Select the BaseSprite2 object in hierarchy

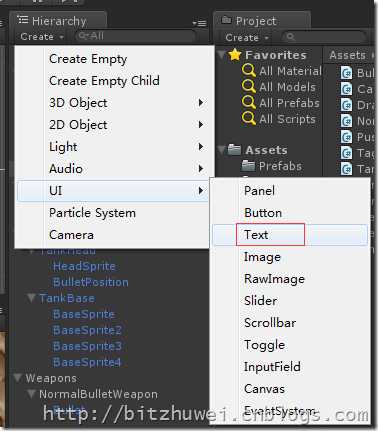tap(87, 330)
